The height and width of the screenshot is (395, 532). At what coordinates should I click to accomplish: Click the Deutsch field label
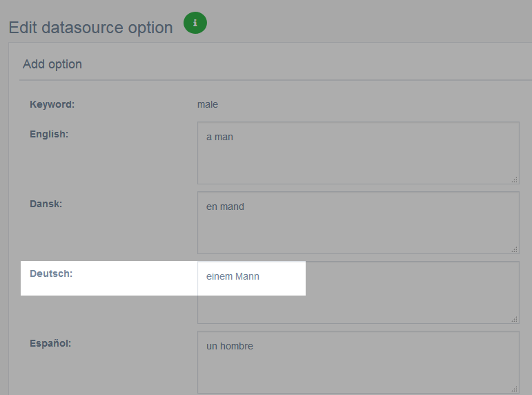[x=51, y=273]
